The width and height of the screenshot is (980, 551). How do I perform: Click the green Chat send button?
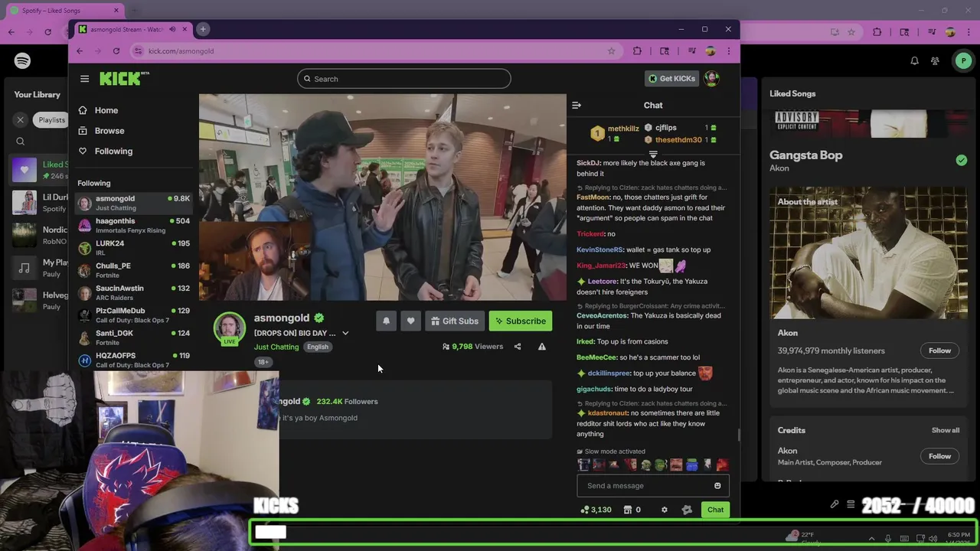click(715, 510)
